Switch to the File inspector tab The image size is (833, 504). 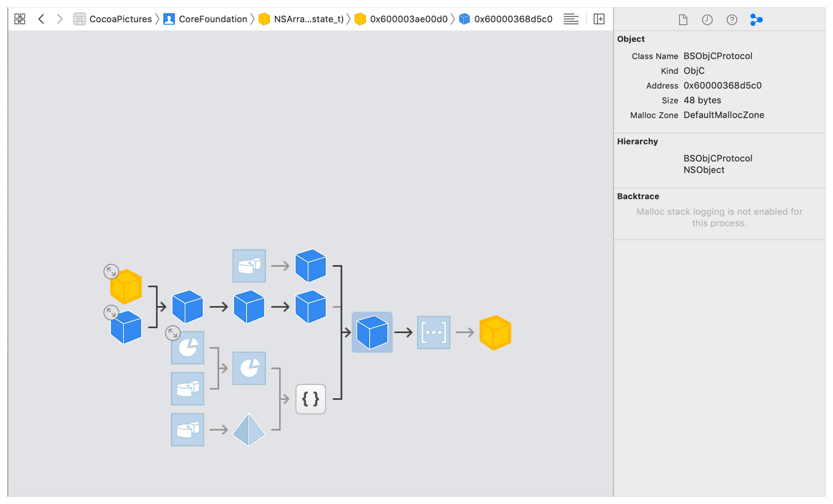coord(683,20)
